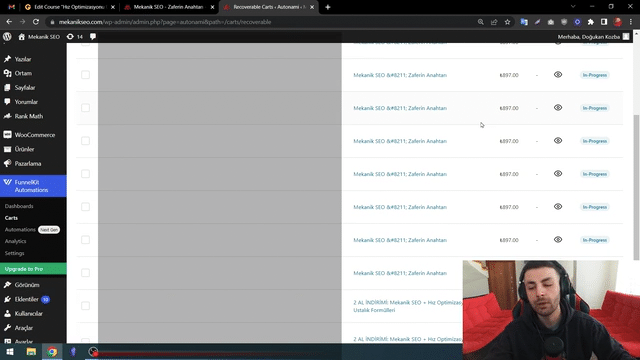Visit site via Mekanik SEO home link
Screen dimensions: 640x360
(x=39, y=37)
